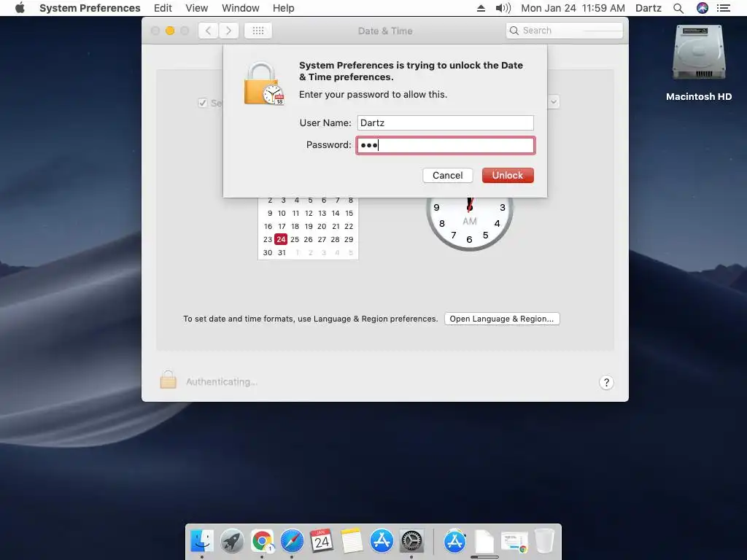Toggle the set date automatically checkbox
This screenshot has width=747, height=560.
click(x=203, y=103)
